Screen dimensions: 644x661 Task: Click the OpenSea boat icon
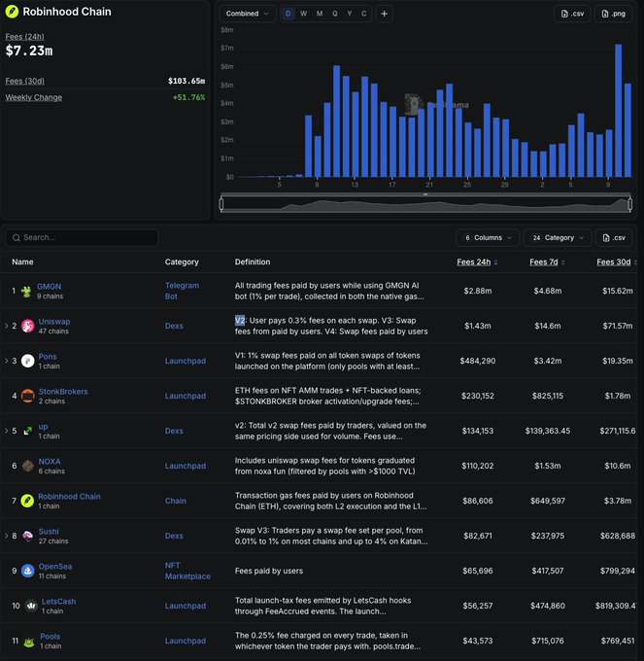tap(28, 571)
